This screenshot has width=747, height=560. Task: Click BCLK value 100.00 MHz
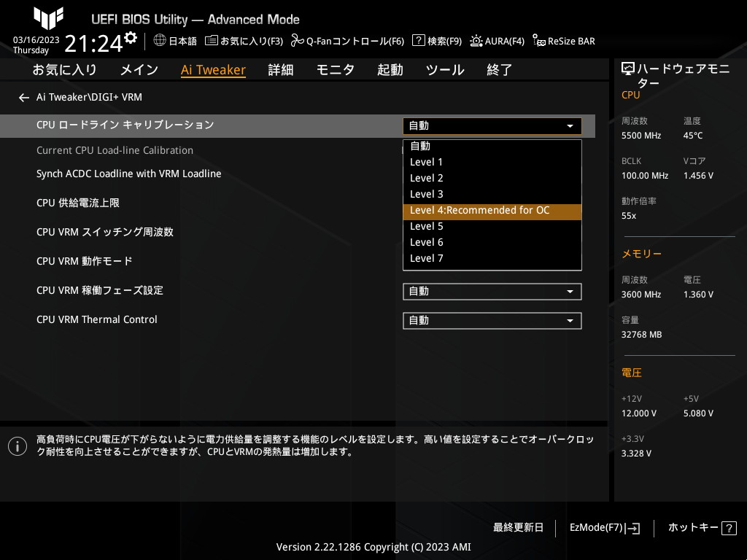[x=645, y=176]
